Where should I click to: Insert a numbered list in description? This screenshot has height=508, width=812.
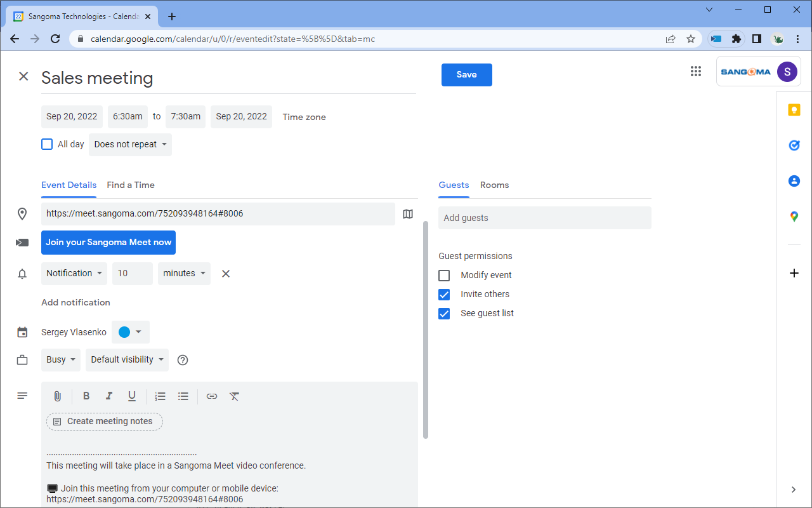point(160,396)
